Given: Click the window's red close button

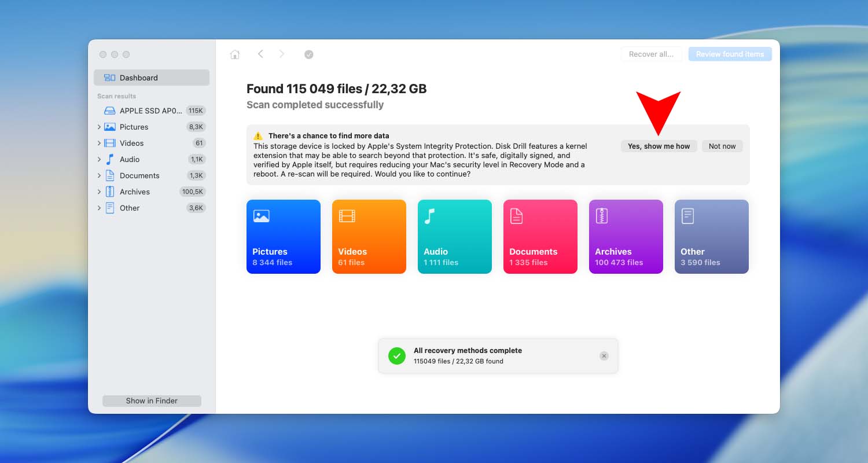Looking at the screenshot, I should 103,54.
